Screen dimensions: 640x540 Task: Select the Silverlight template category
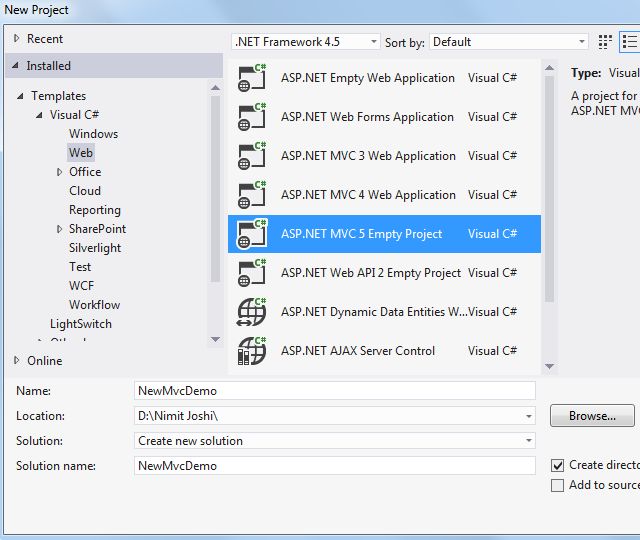pyautogui.click(x=95, y=248)
